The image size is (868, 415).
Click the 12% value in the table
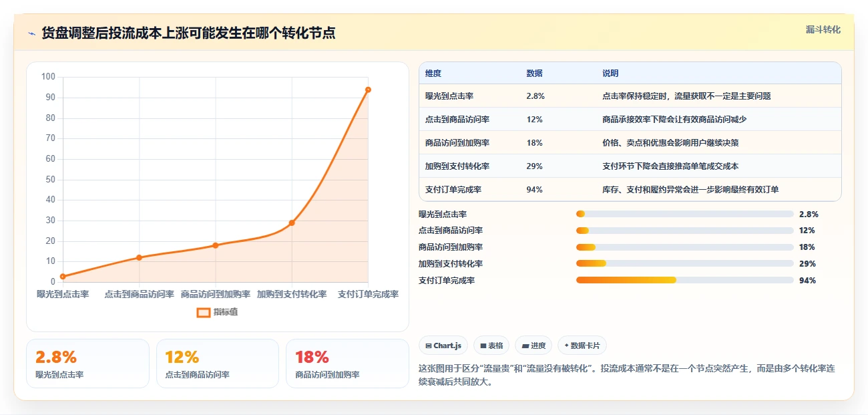coord(534,120)
